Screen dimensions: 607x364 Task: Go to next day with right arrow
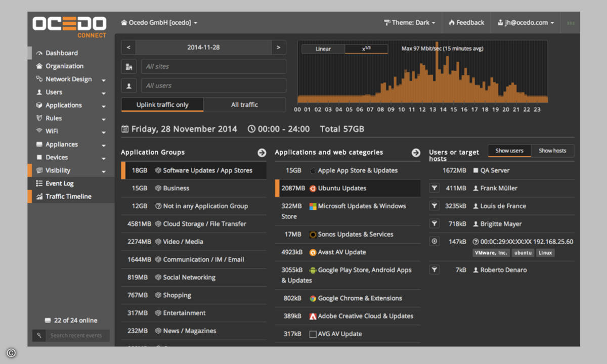coord(278,48)
